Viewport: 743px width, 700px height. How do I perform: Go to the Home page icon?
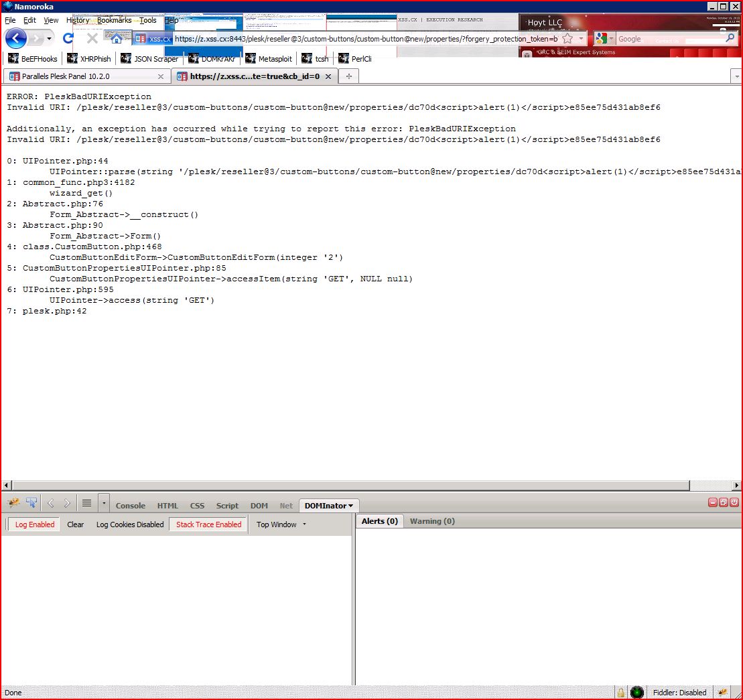pyautogui.click(x=116, y=38)
